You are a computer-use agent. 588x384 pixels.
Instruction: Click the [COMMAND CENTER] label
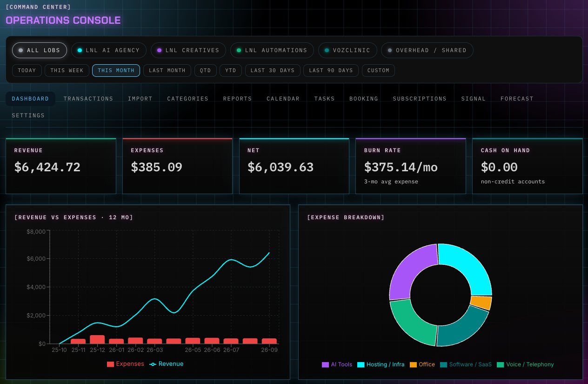(x=38, y=7)
